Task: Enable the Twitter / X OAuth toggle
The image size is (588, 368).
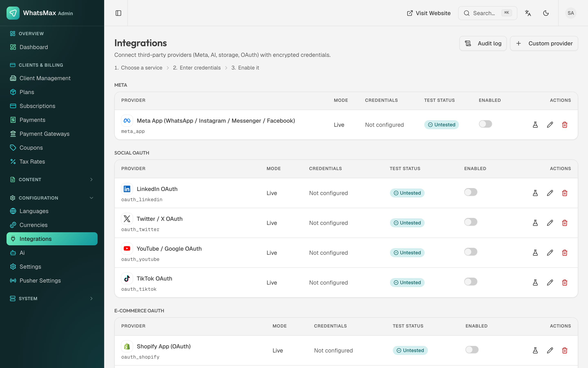Action: [471, 222]
